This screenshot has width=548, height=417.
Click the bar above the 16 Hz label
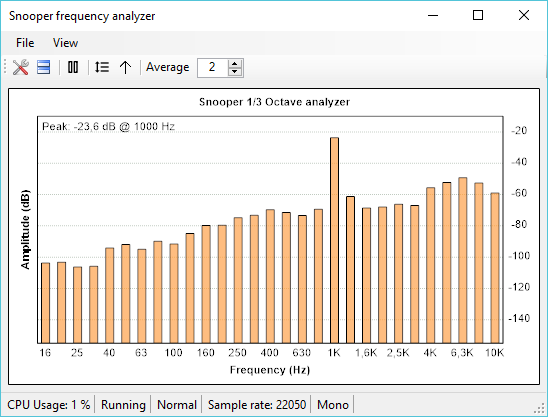45,303
